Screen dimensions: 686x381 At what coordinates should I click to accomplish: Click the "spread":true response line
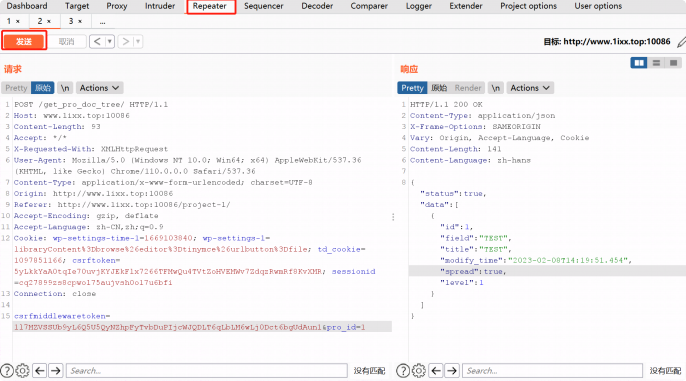tap(473, 272)
